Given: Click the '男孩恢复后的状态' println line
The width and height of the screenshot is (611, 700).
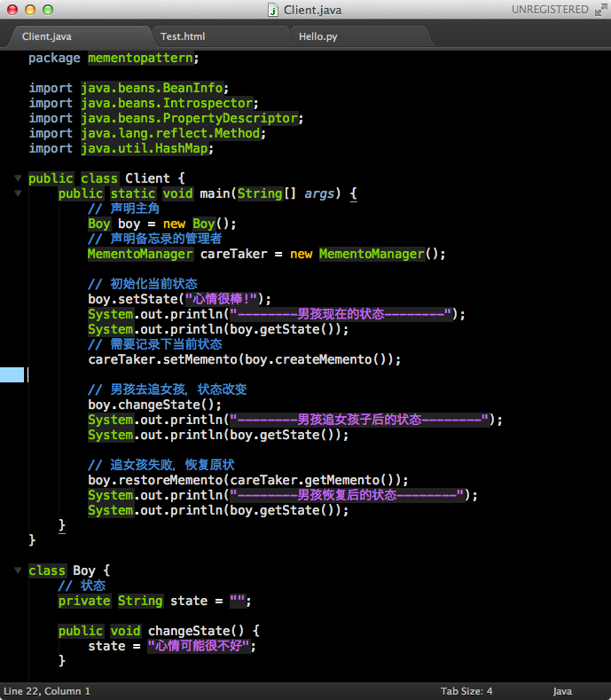Looking at the screenshot, I should pos(283,495).
